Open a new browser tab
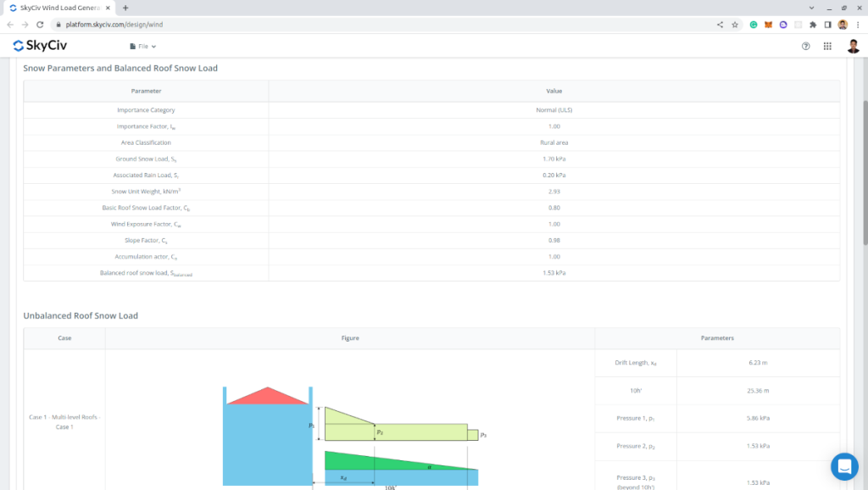Image resolution: width=868 pixels, height=490 pixels. pyautogui.click(x=125, y=8)
